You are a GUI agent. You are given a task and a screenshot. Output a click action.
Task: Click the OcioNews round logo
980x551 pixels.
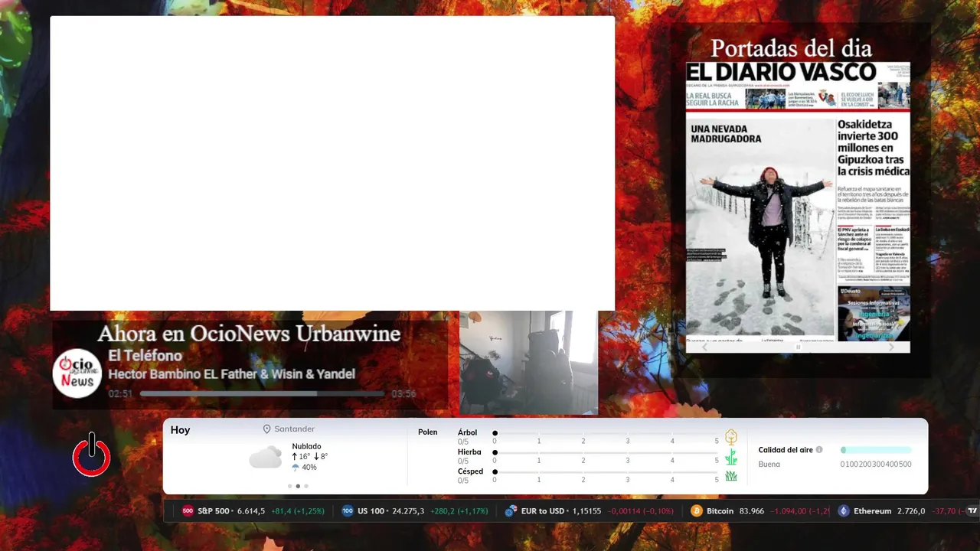[77, 373]
